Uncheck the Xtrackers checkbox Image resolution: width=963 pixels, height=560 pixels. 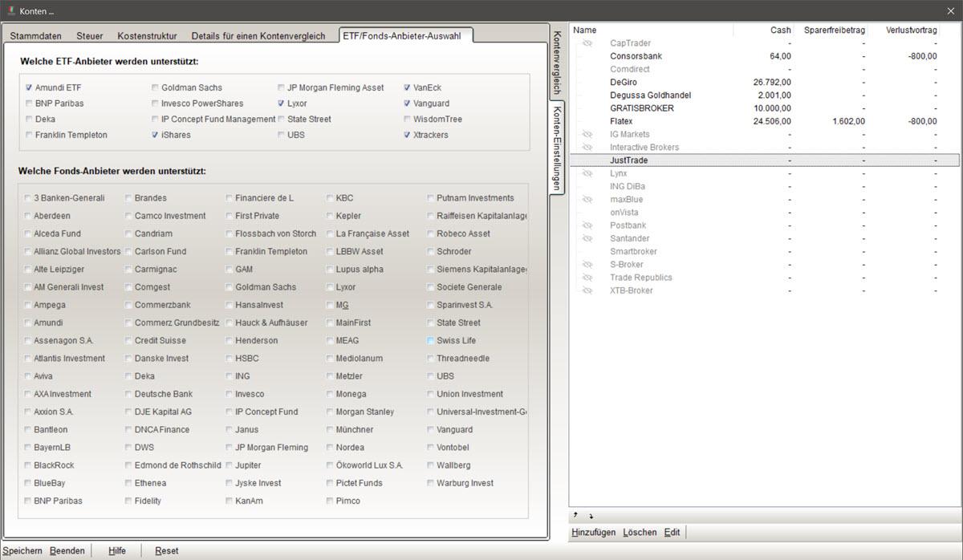pos(408,136)
